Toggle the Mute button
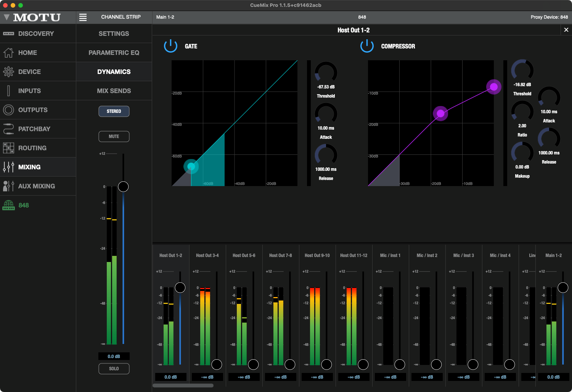 (x=114, y=137)
